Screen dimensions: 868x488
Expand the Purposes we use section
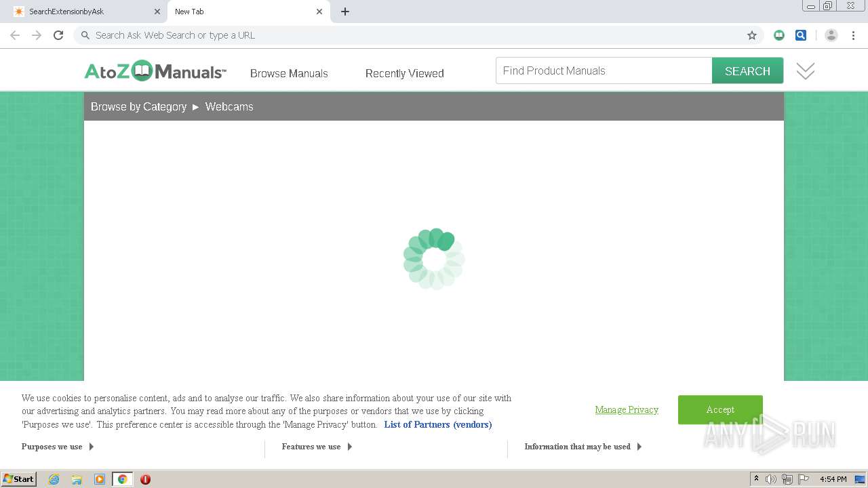[58, 447]
